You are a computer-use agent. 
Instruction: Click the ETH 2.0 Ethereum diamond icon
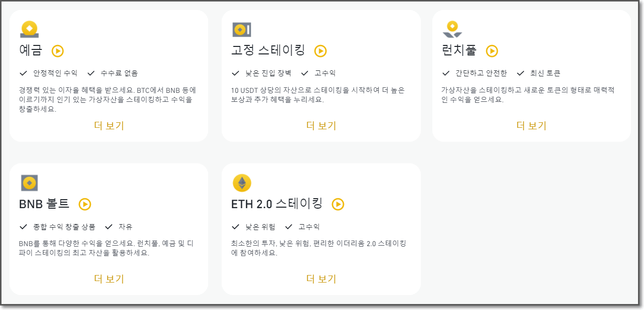tap(241, 182)
